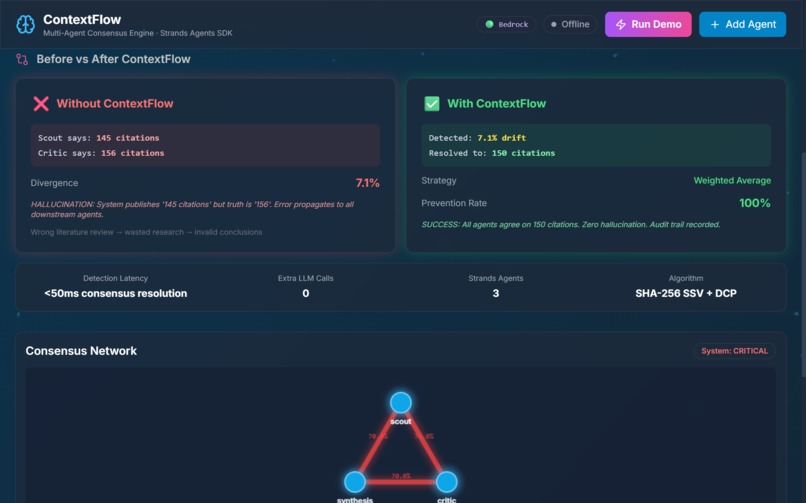Click the 100% prevention rate value
This screenshot has height=503, width=806.
pos(755,203)
